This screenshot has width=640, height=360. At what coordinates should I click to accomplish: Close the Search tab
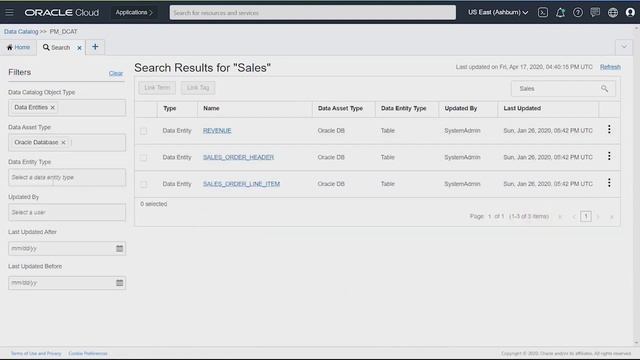(79, 48)
